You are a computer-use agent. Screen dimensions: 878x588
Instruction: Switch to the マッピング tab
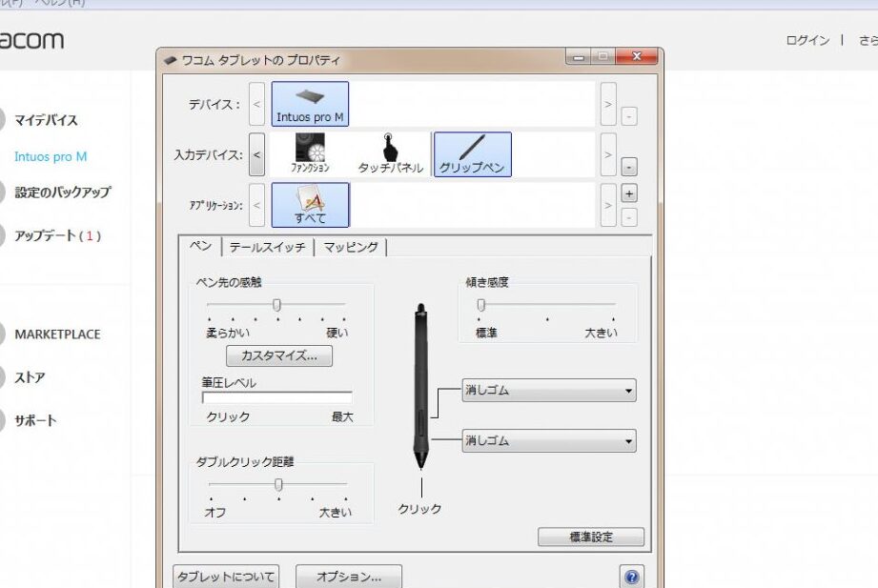351,247
